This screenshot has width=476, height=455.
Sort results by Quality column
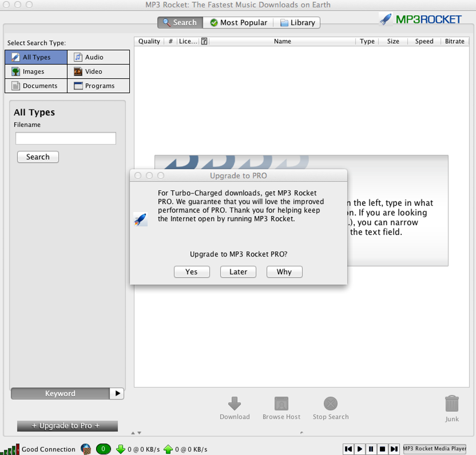149,41
